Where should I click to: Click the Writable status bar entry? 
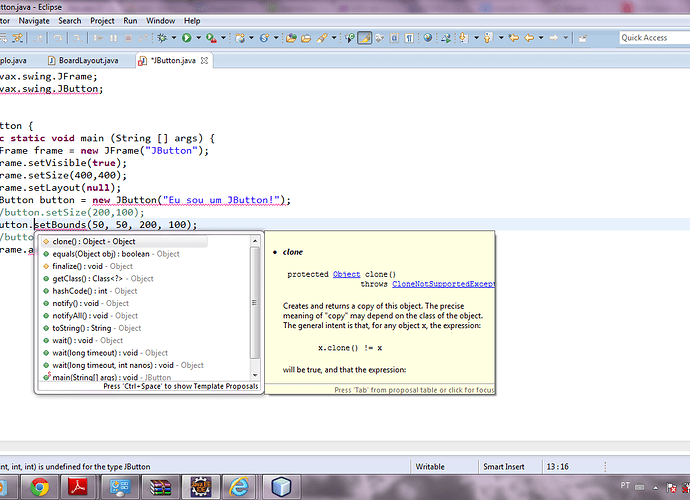pyautogui.click(x=430, y=467)
